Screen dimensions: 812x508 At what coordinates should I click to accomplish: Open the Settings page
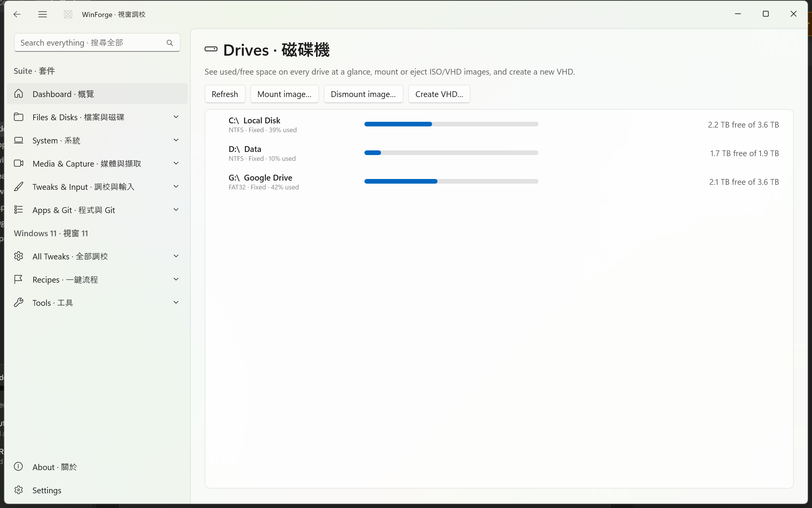click(x=97, y=490)
